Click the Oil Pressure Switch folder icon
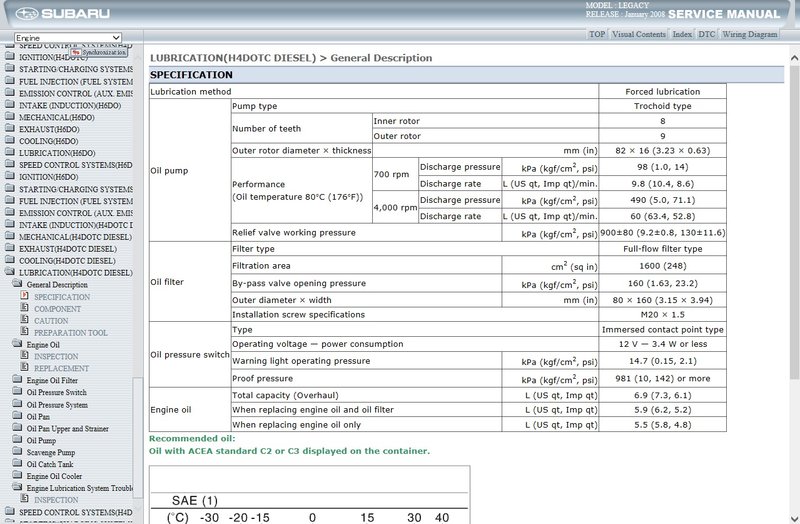 pyautogui.click(x=17, y=391)
